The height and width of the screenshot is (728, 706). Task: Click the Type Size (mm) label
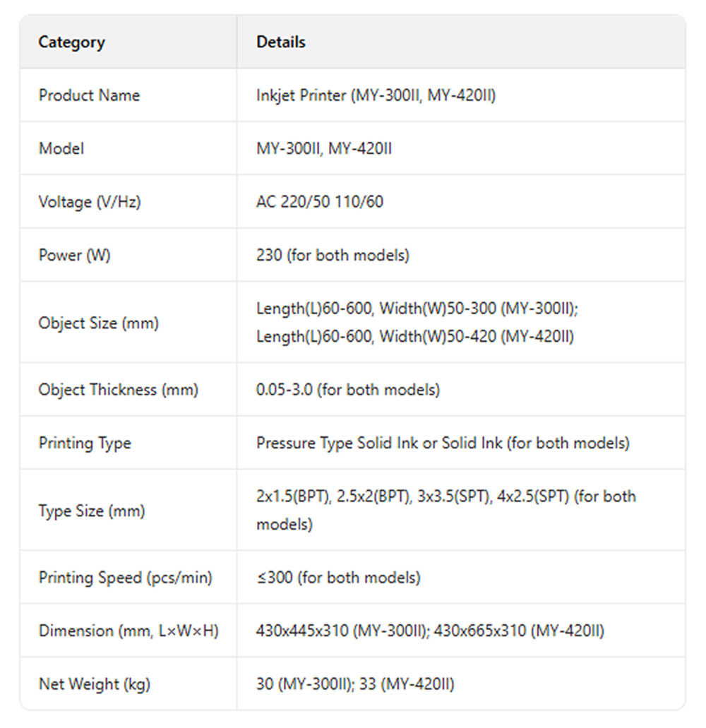click(91, 511)
